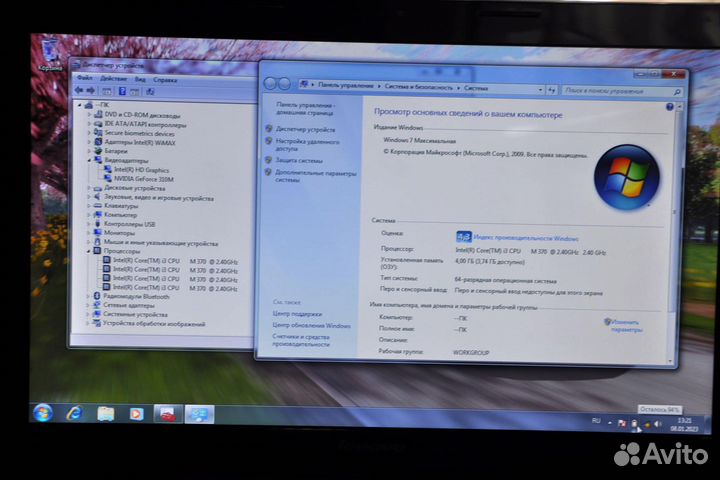Image resolution: width=720 pixels, height=480 pixels.
Task: Click the search magnifier icon
Action: (677, 92)
